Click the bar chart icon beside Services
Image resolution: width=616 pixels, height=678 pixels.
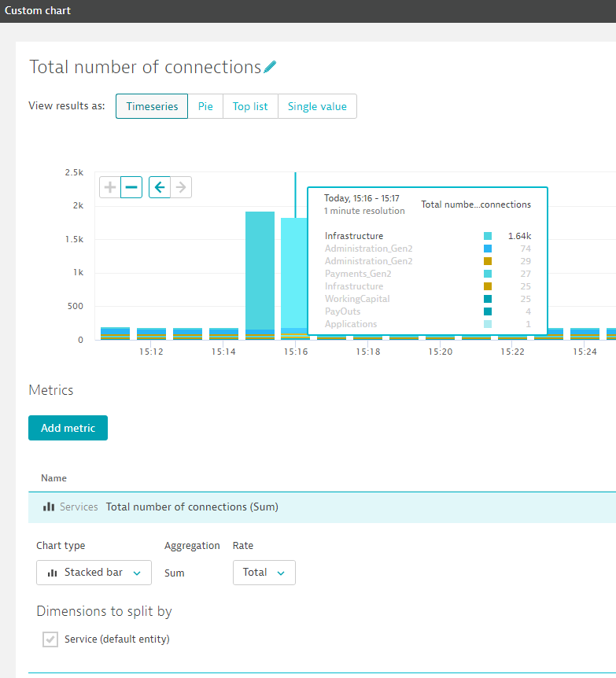(x=49, y=507)
